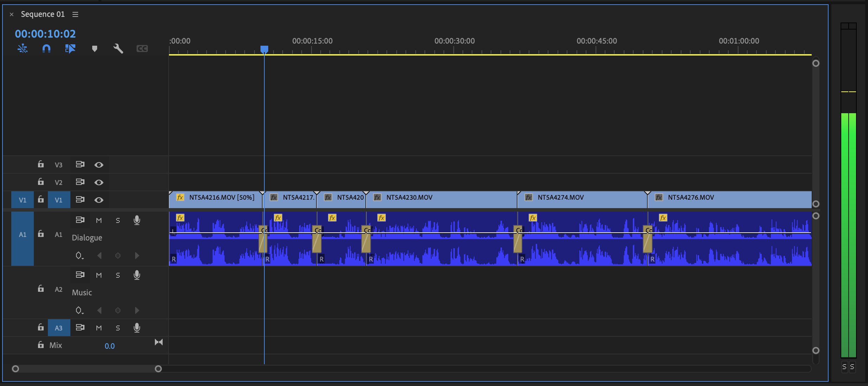This screenshot has height=386, width=868.
Task: Open Sequence 01 panel menu
Action: (75, 14)
